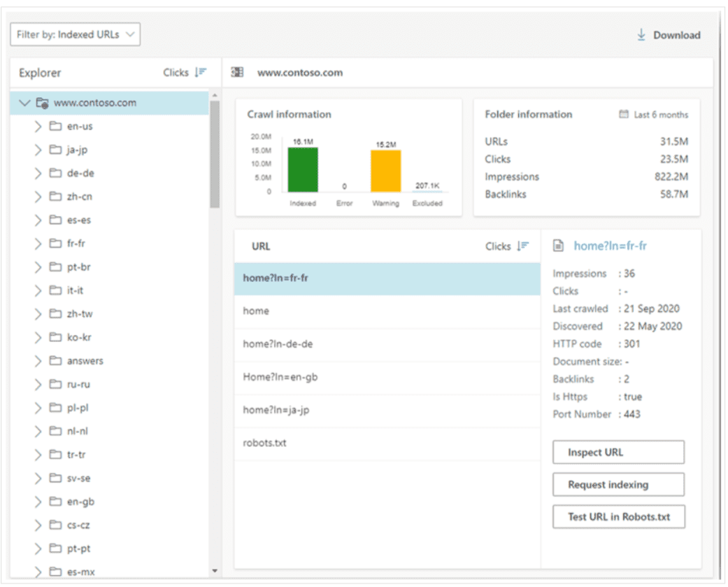
Task: Expand the fr-fr folder
Action: coord(38,243)
